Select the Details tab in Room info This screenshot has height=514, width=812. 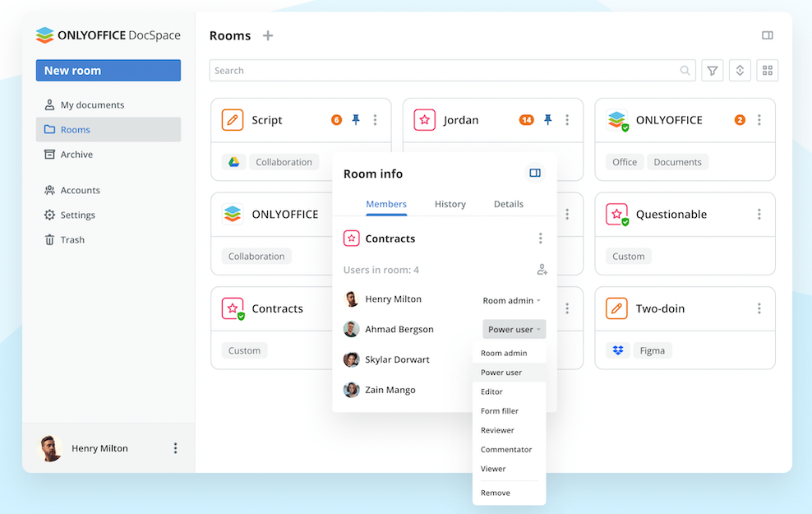click(509, 204)
